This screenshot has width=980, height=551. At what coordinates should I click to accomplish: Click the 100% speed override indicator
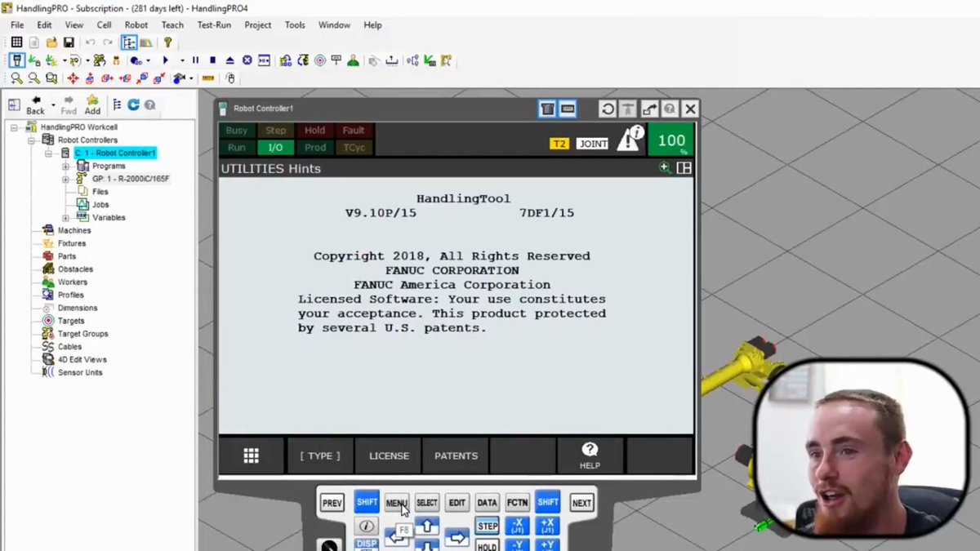(671, 140)
